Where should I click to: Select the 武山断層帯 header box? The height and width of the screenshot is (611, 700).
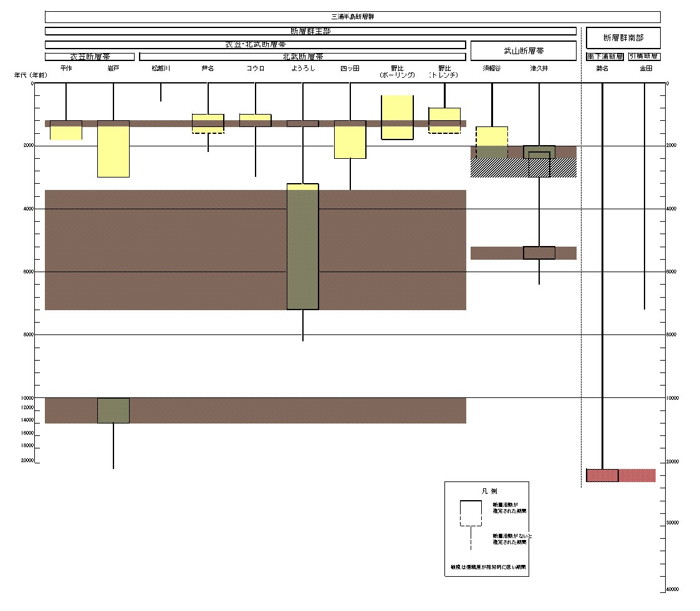coord(523,50)
